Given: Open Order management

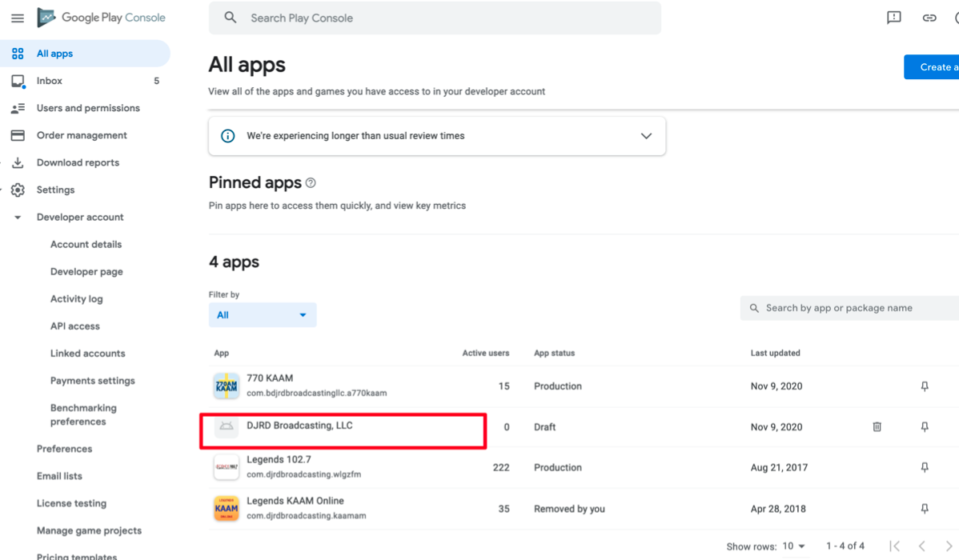Looking at the screenshot, I should [82, 136].
